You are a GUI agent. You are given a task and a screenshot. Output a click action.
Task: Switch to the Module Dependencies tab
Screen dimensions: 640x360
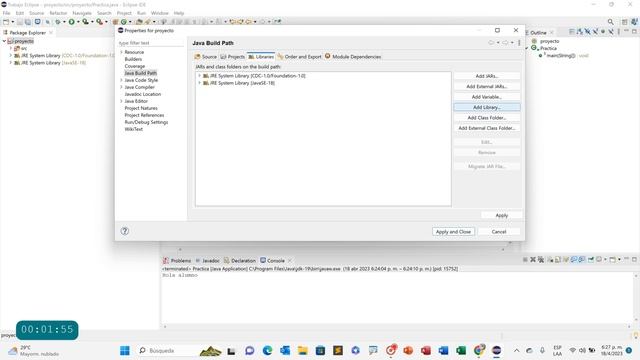pos(353,57)
